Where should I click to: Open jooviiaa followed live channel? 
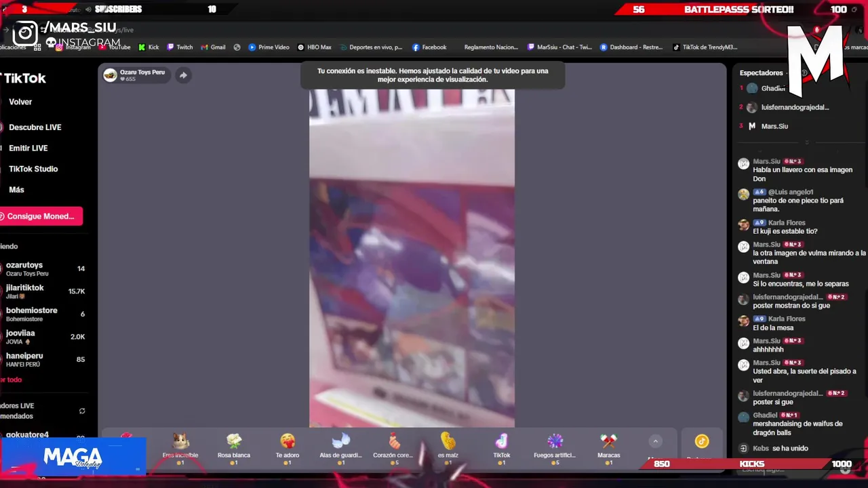coord(44,337)
